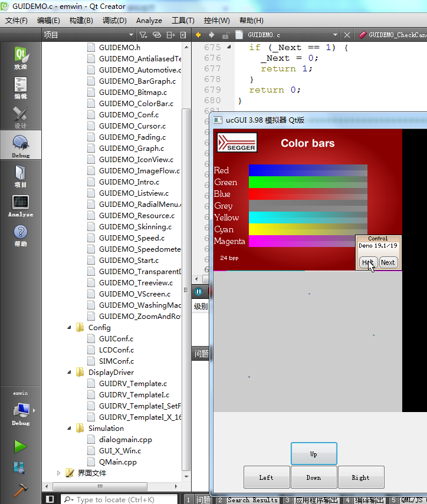The height and width of the screenshot is (504, 427).
Task: Click the green Run button
Action: pos(21,446)
